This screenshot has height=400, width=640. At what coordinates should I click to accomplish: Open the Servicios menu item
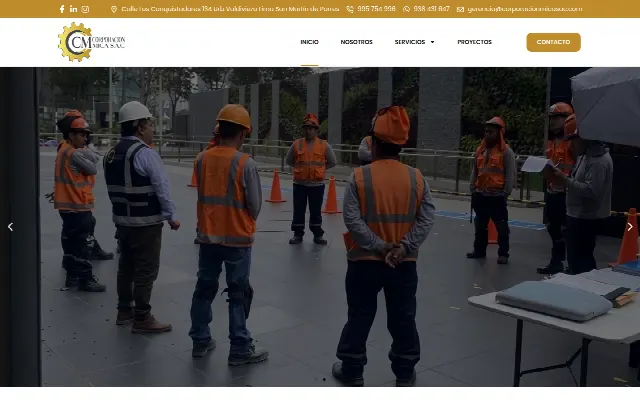(x=410, y=42)
